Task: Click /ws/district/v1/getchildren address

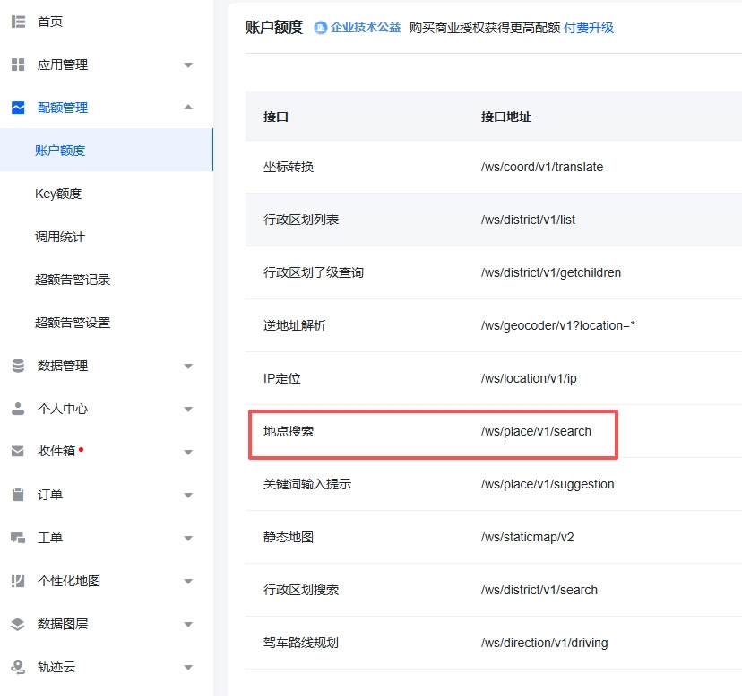Action: (551, 272)
